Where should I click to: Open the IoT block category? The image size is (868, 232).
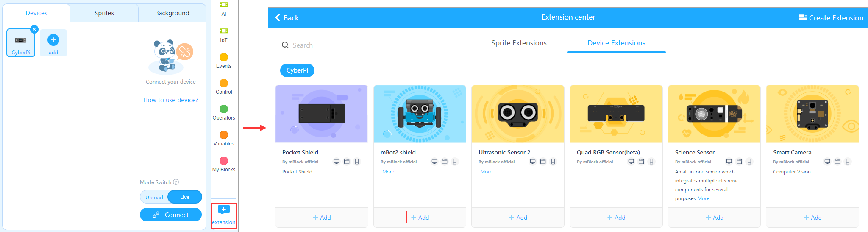click(x=224, y=35)
